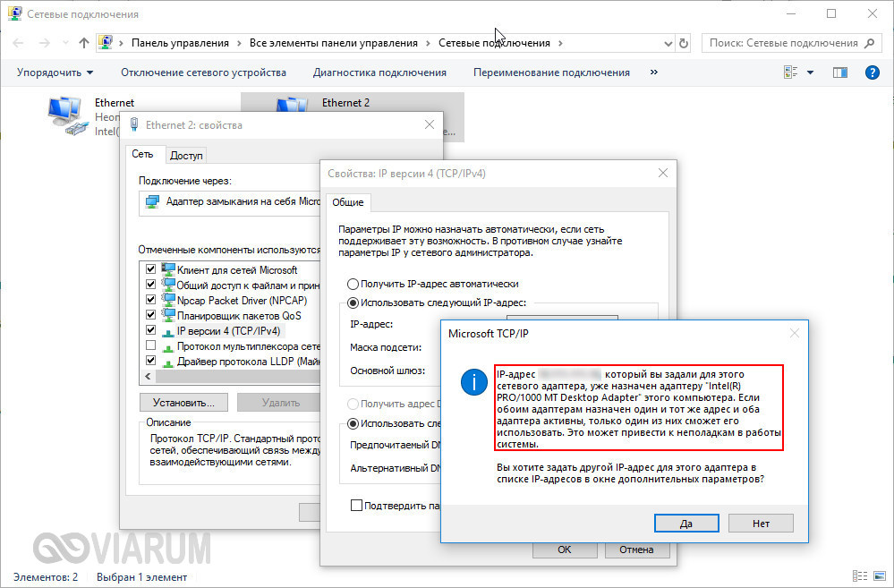The width and height of the screenshot is (894, 588).
Task: Switch to the Сеть tab
Action: [142, 154]
